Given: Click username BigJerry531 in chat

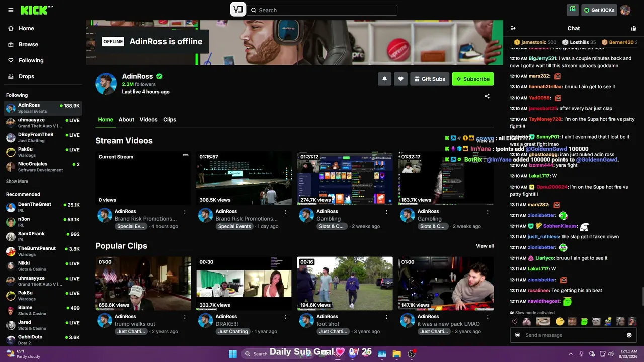Looking at the screenshot, I should pyautogui.click(x=542, y=58).
